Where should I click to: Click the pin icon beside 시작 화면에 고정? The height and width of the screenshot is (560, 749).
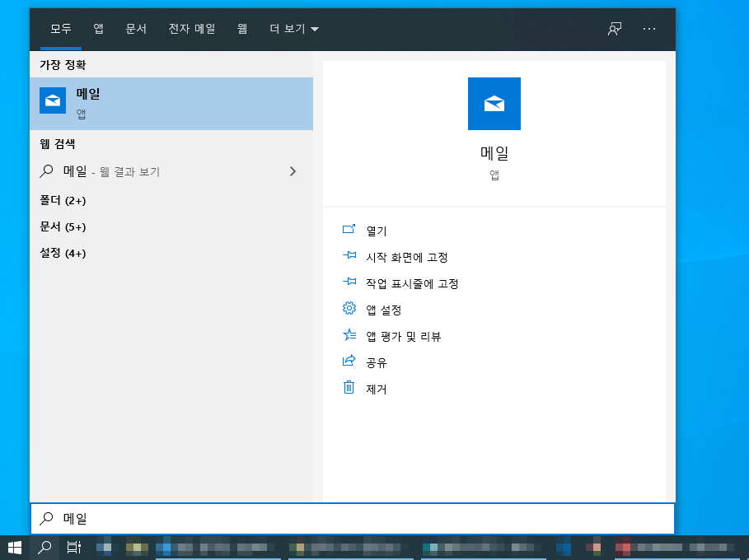349,255
